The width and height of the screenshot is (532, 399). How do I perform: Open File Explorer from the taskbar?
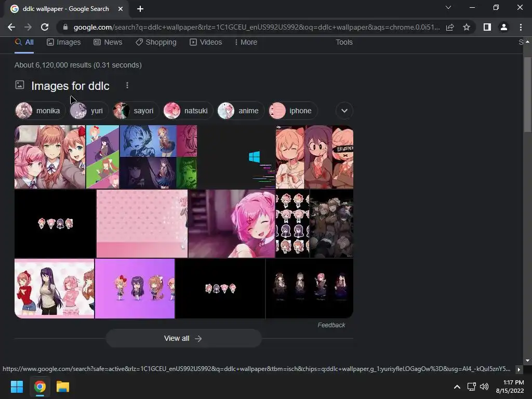point(63,387)
